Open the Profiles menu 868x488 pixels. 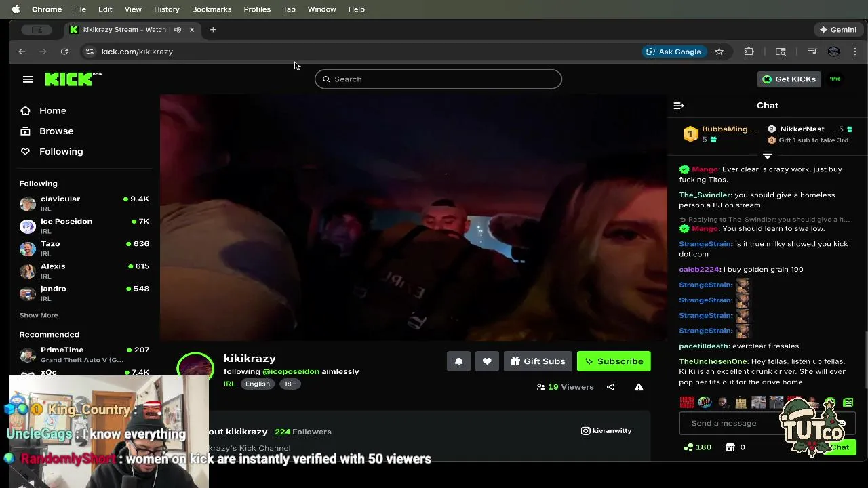[x=257, y=9]
